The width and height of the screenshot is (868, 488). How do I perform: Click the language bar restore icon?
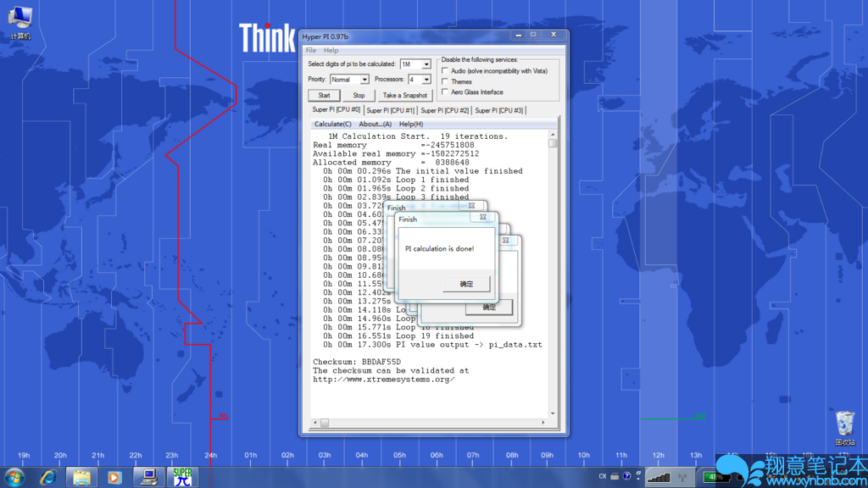[x=638, y=474]
